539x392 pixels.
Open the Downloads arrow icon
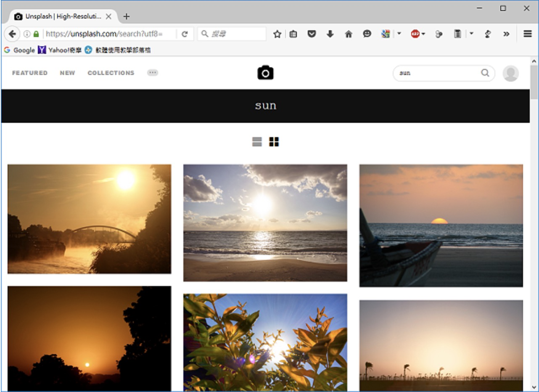tap(330, 34)
